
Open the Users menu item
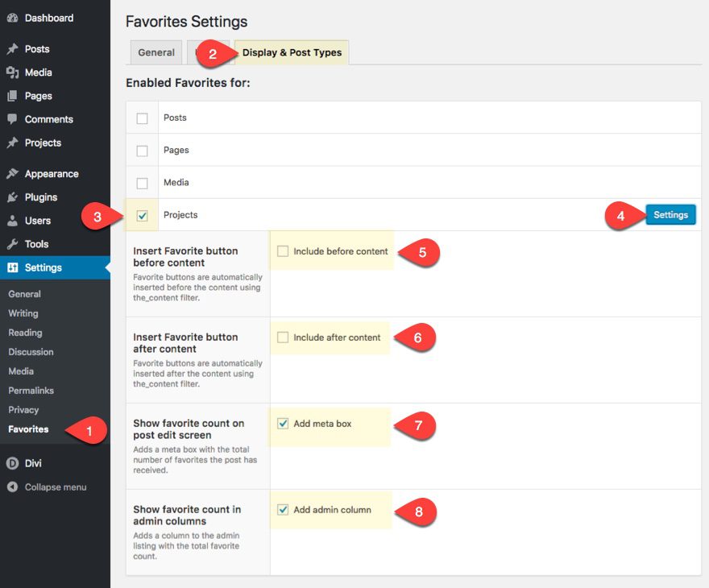click(55, 221)
